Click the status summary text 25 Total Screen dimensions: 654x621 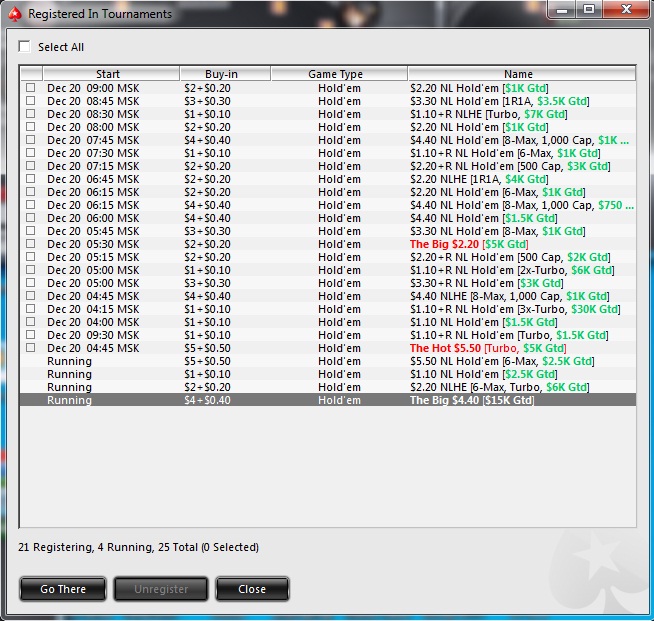[x=178, y=547]
